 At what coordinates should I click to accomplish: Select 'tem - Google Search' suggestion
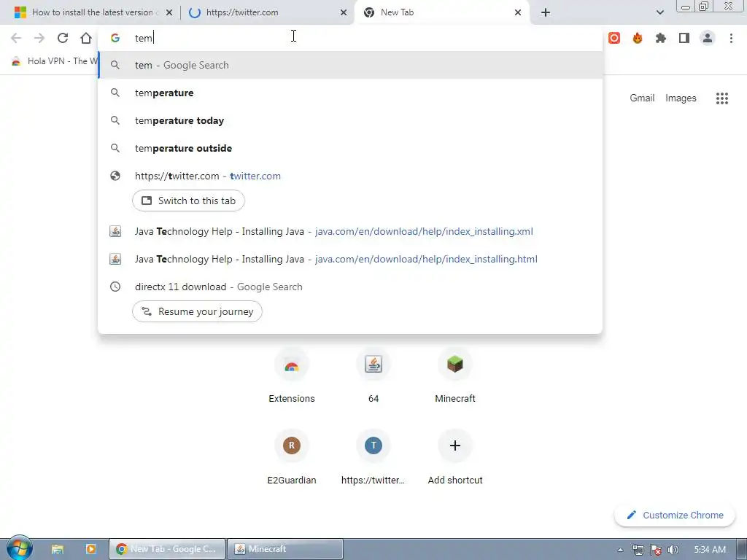pyautogui.click(x=349, y=65)
